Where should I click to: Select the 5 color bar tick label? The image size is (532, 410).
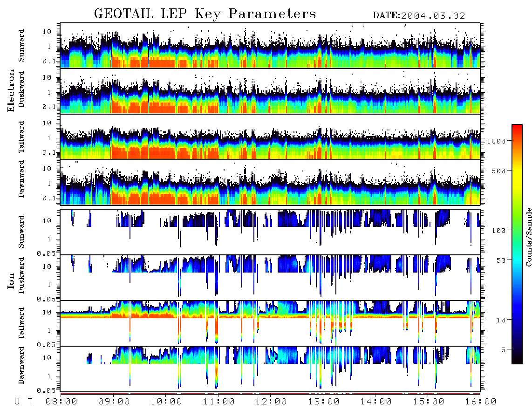tap(504, 350)
